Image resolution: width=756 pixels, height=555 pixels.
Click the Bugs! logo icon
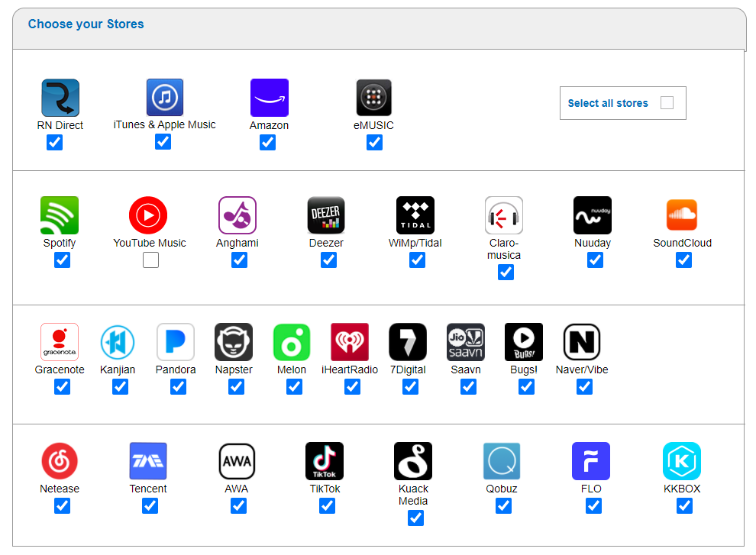tap(524, 342)
